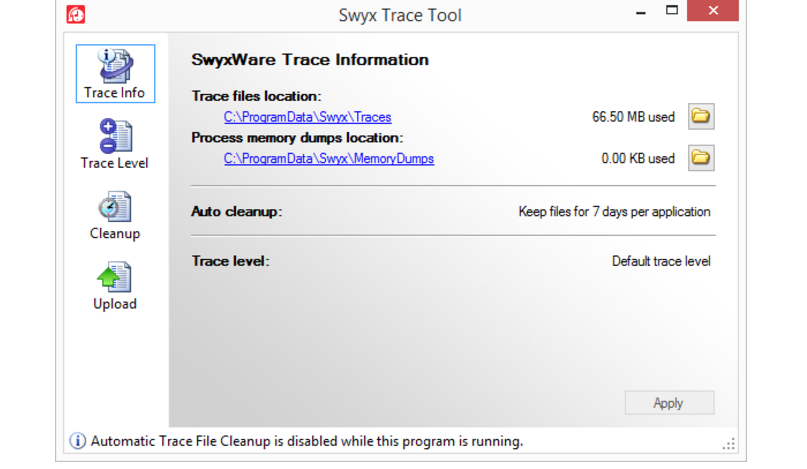The width and height of the screenshot is (807, 469).
Task: Follow the C:\ProgramData\Swyx\Traces link
Action: 307,117
